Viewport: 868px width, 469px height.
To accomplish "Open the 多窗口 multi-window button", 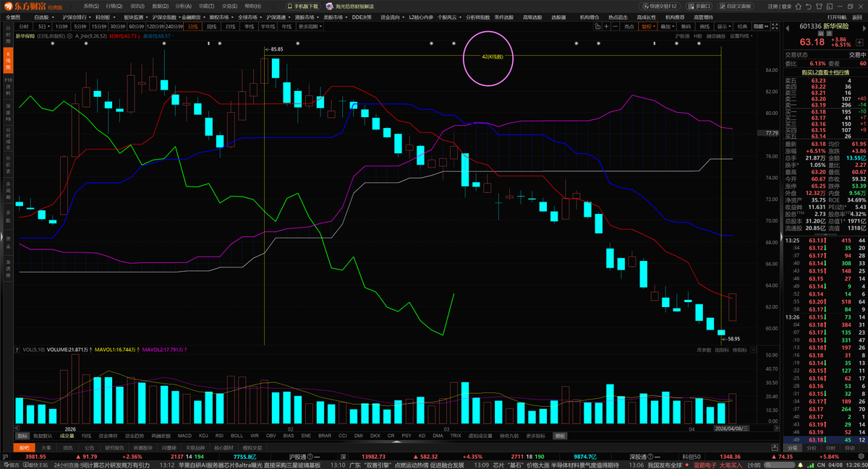I will click(699, 6).
